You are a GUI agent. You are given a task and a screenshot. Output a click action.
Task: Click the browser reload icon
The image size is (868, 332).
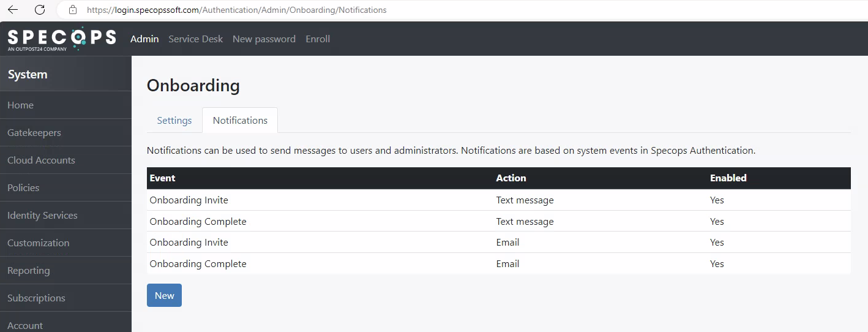[x=40, y=10]
